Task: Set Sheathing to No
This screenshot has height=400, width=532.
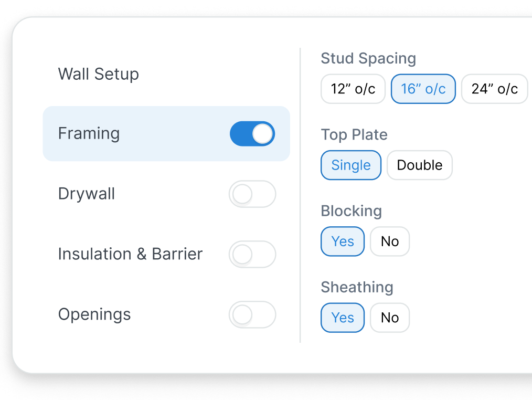Action: coord(389,318)
